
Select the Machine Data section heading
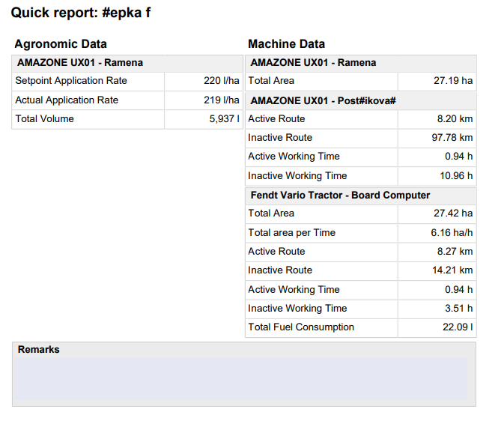click(x=286, y=44)
